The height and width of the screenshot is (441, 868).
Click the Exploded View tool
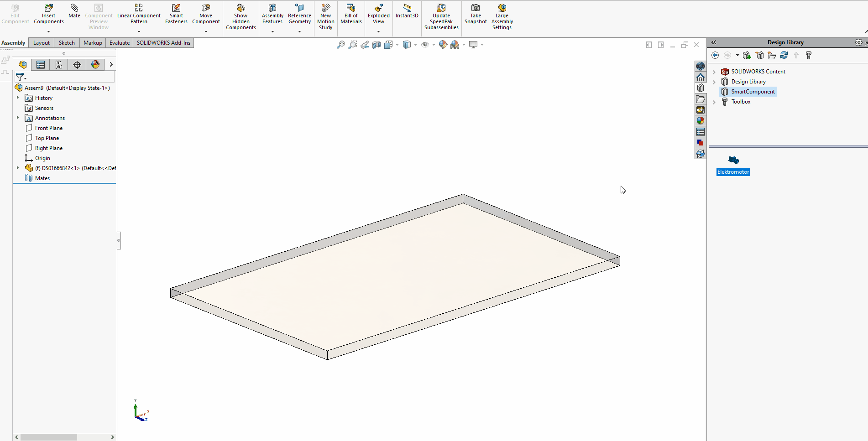coord(378,14)
